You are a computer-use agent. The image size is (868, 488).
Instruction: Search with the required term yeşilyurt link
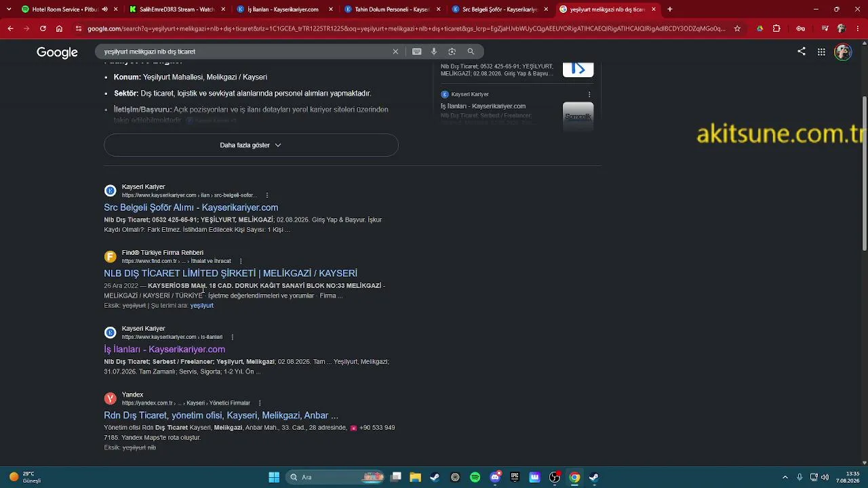pos(202,306)
